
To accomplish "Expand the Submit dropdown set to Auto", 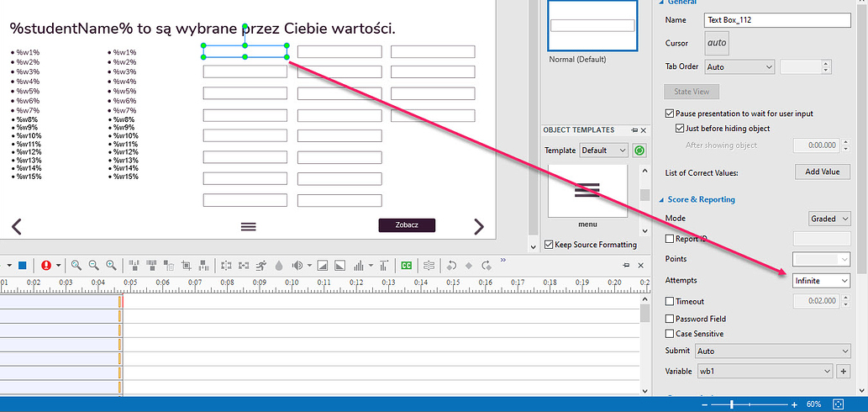I will 772,351.
